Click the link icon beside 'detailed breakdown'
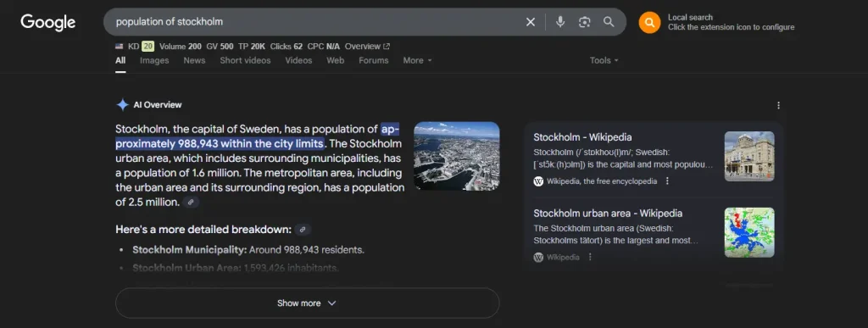The width and height of the screenshot is (868, 328). tap(303, 230)
